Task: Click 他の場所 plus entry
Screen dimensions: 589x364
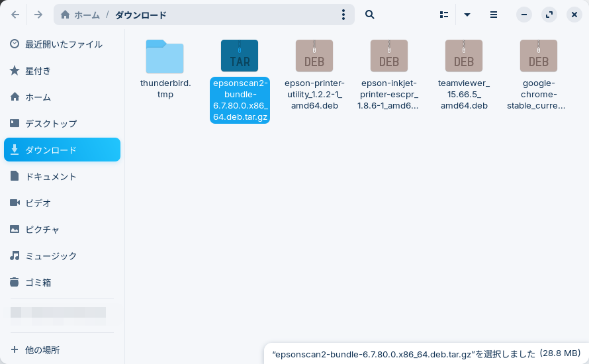Action: click(42, 349)
